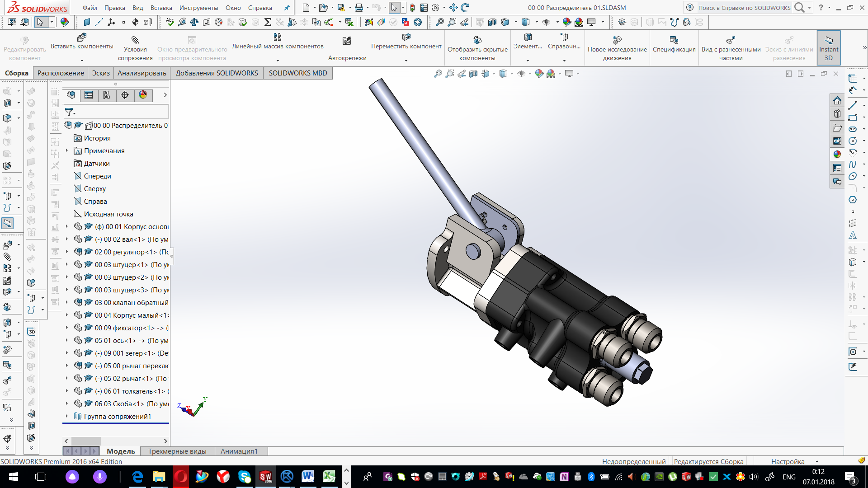Open DisplayManager tab
868x488 pixels.
[x=143, y=95]
